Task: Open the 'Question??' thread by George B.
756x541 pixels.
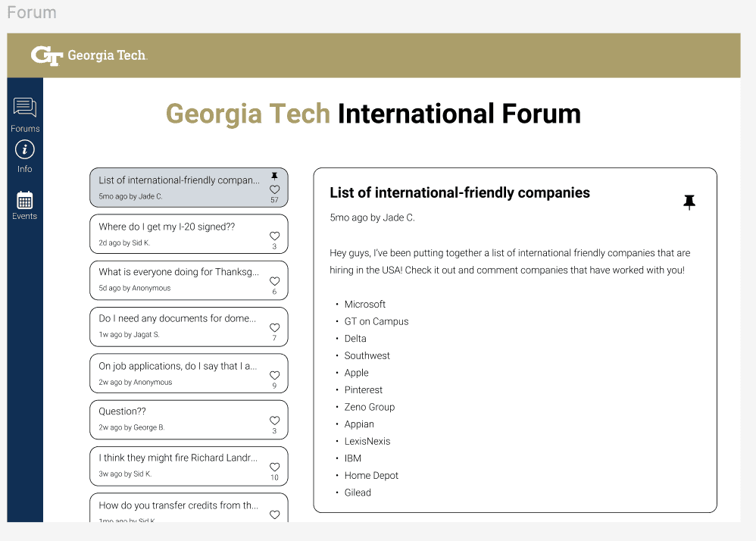Action: coord(189,420)
